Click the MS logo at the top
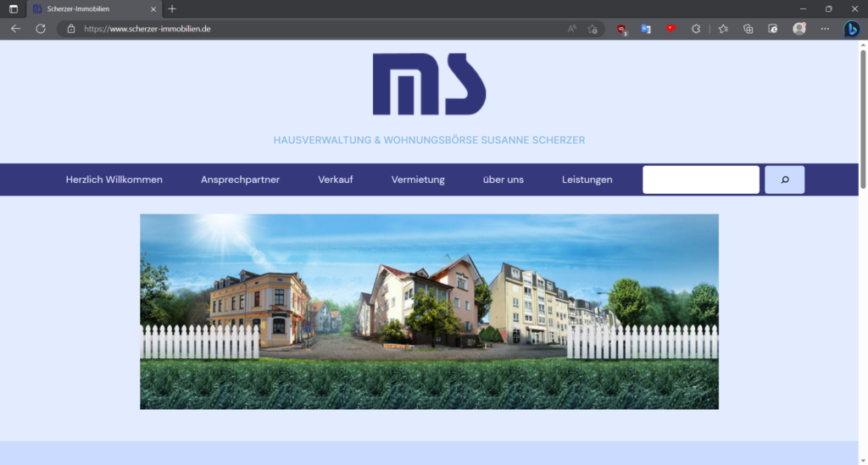Screen dimensions: 868x465 (x=429, y=84)
